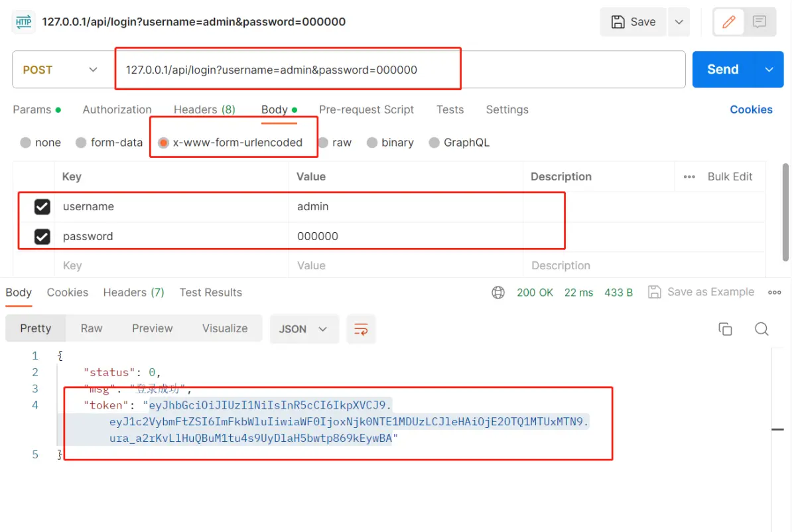
Task: Select the response Body tab
Action: 19,293
